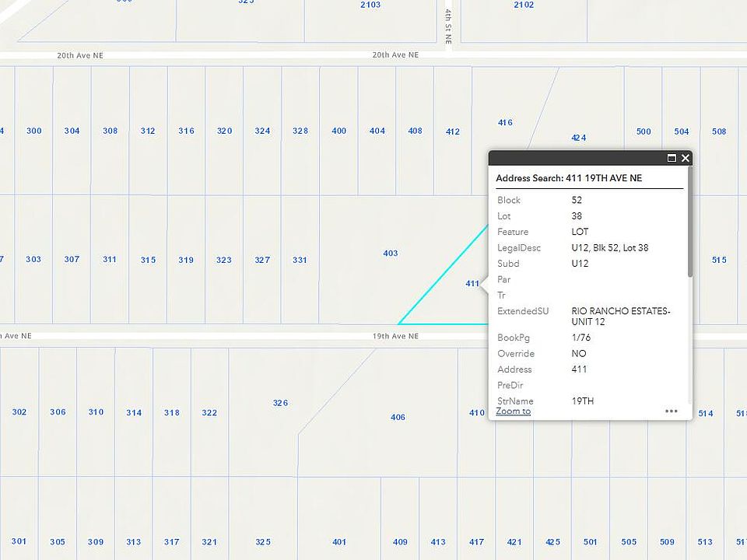The width and height of the screenshot is (747, 560).
Task: Select parcel 2103 at the top
Action: point(371,5)
